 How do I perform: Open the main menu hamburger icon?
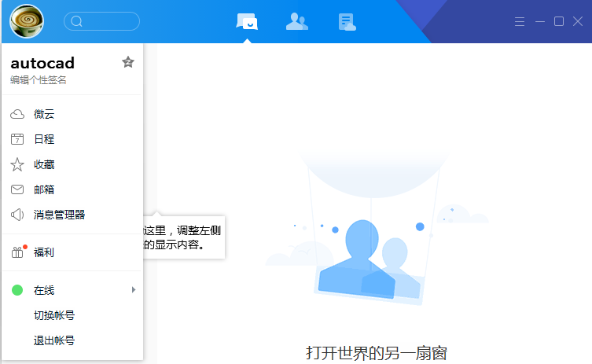coord(520,21)
